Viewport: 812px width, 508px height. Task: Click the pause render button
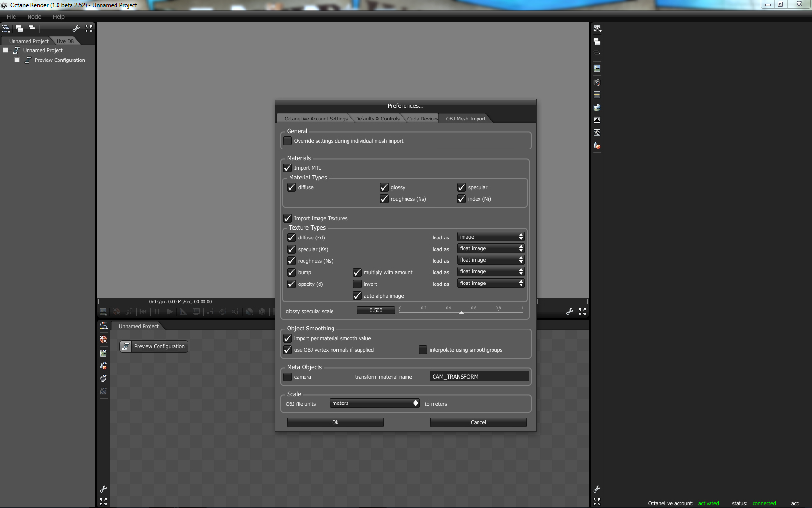click(157, 312)
